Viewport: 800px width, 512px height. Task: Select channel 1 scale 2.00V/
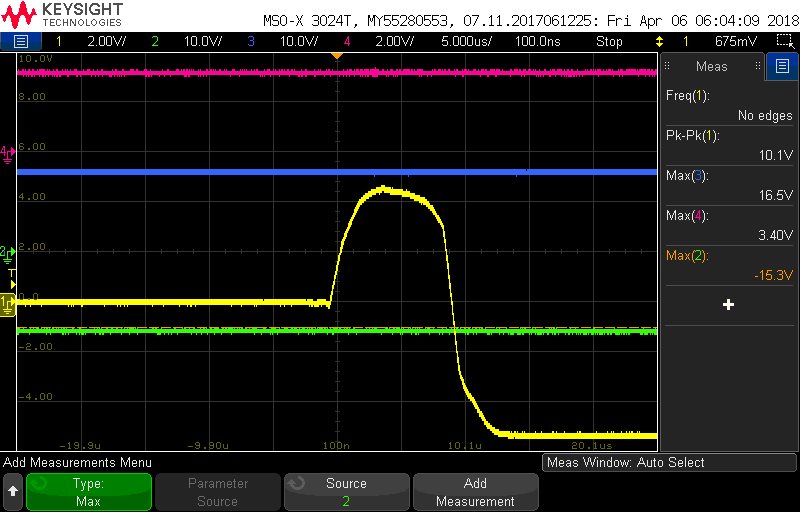pos(107,41)
